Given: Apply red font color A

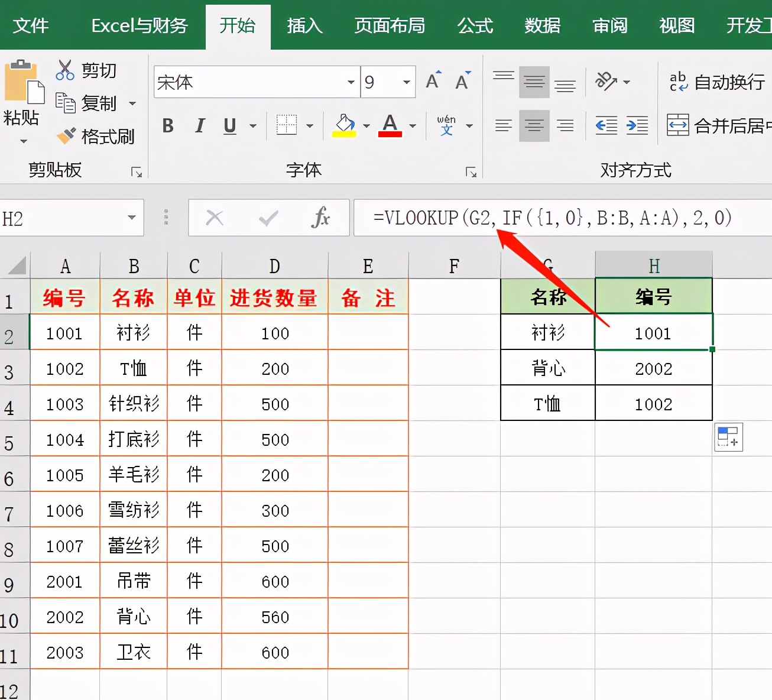Looking at the screenshot, I should [390, 125].
